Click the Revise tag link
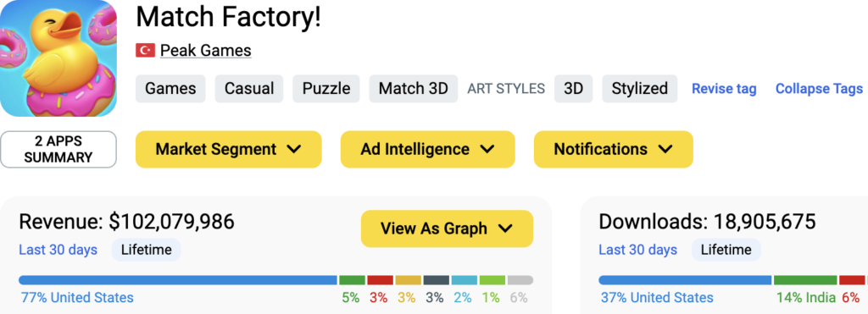Screen dimensions: 868x314 point(724,89)
